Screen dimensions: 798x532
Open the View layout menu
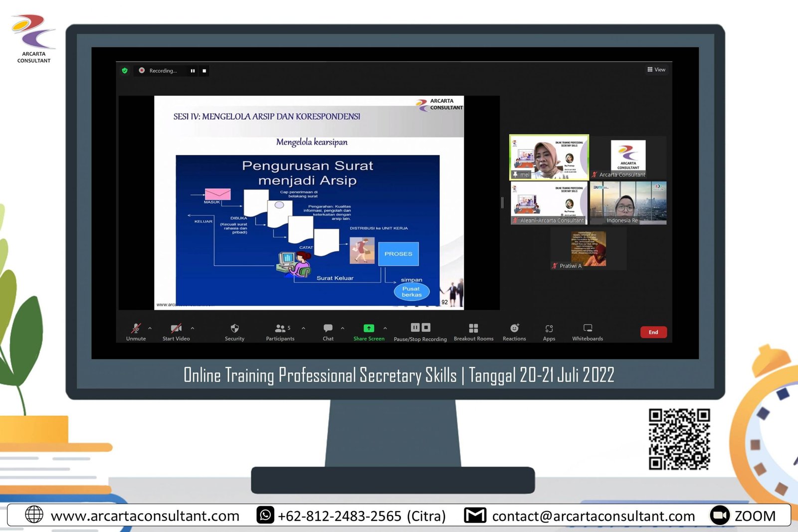point(656,70)
